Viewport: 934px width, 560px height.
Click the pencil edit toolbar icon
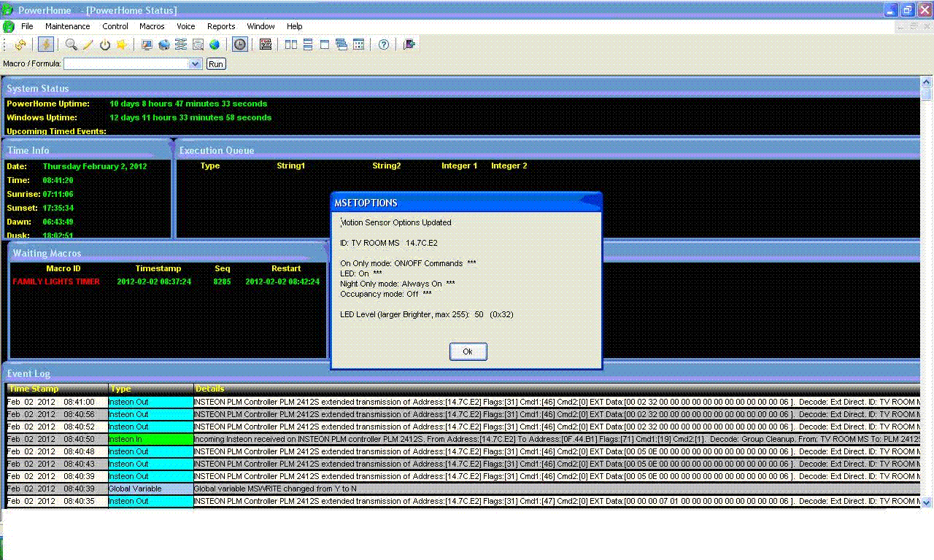(x=88, y=44)
